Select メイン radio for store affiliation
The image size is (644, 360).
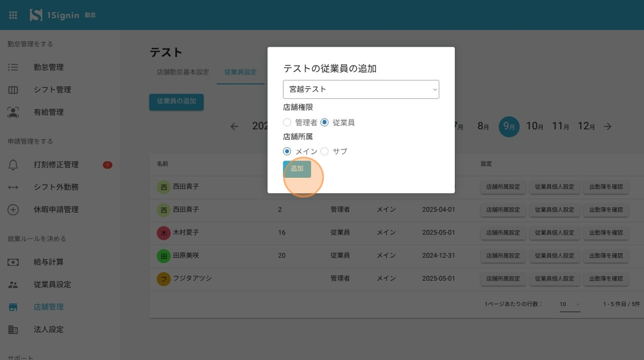(287, 151)
